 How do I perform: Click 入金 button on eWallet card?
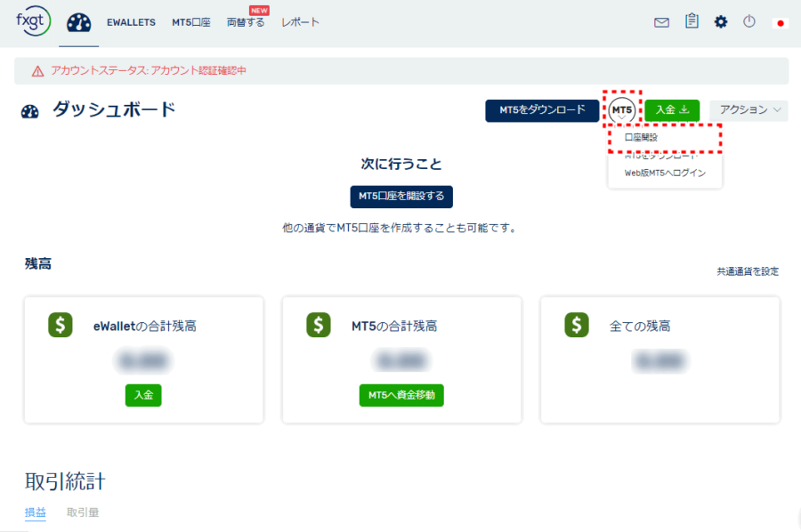(143, 395)
